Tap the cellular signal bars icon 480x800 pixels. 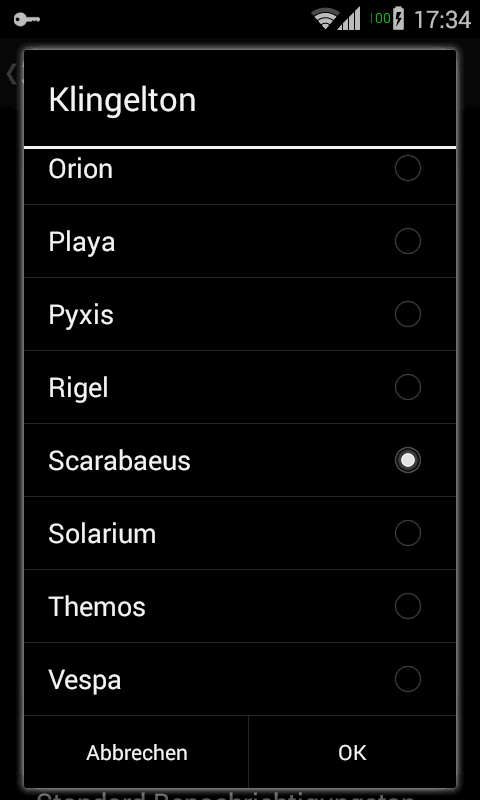point(349,19)
